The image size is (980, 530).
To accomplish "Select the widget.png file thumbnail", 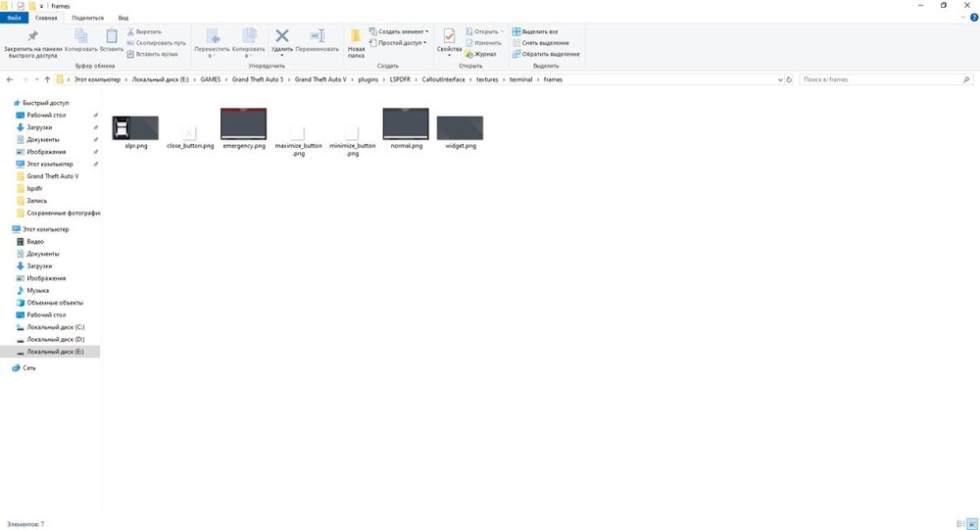I will 460,127.
